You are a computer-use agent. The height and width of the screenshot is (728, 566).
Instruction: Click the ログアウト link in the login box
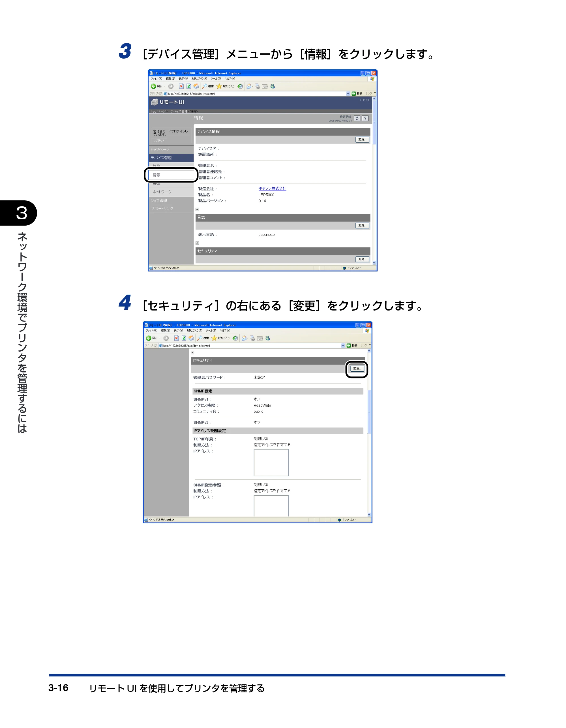click(x=159, y=141)
